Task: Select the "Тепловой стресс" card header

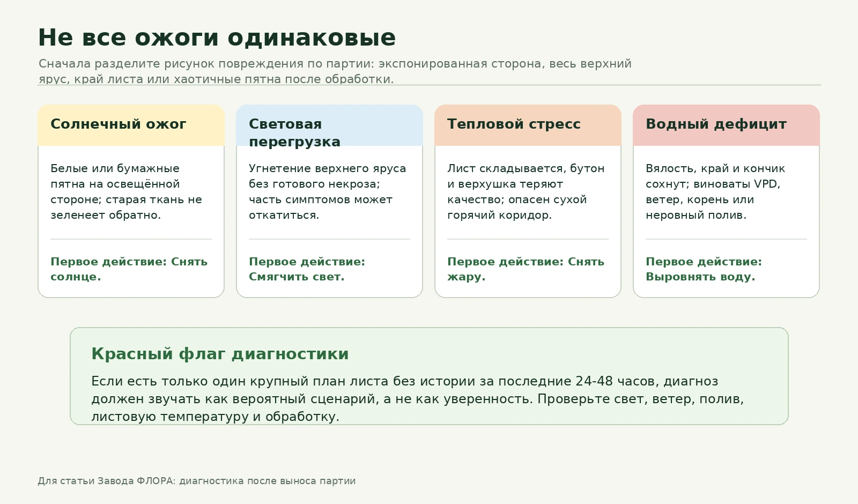Action: coord(528,125)
